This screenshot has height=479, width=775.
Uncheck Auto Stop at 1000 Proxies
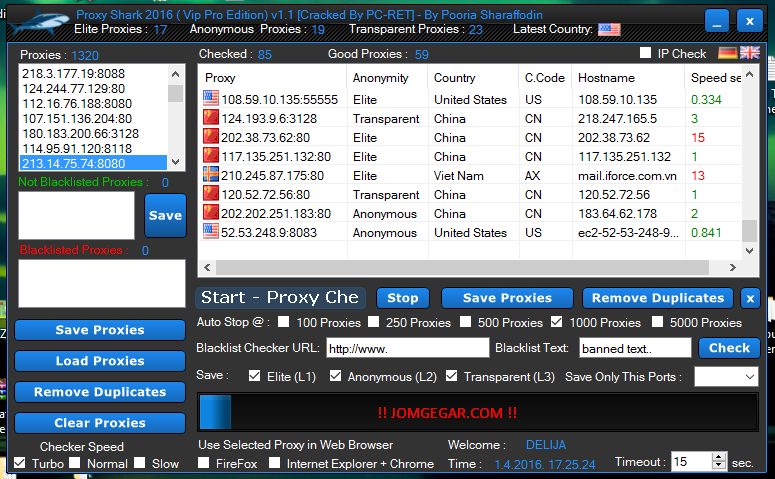557,322
